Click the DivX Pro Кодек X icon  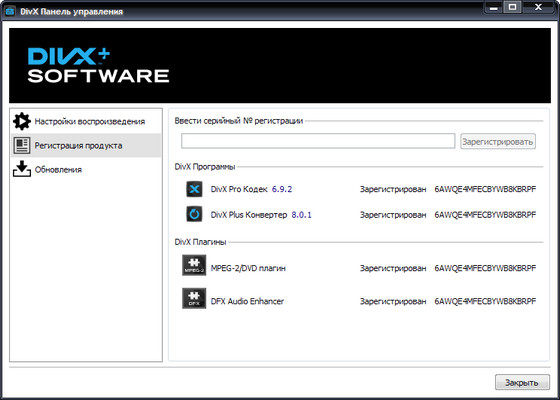[x=194, y=189]
